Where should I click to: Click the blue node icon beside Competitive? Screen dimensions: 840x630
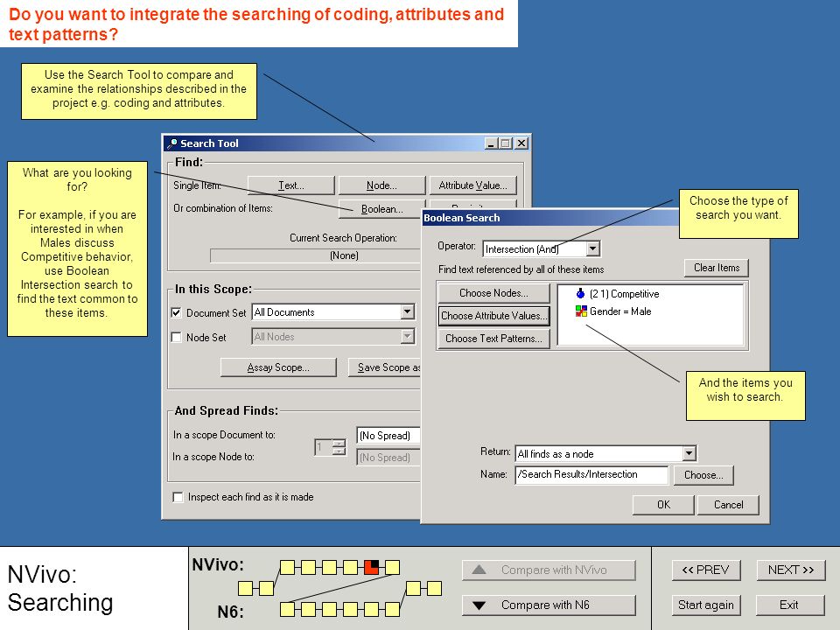(580, 293)
